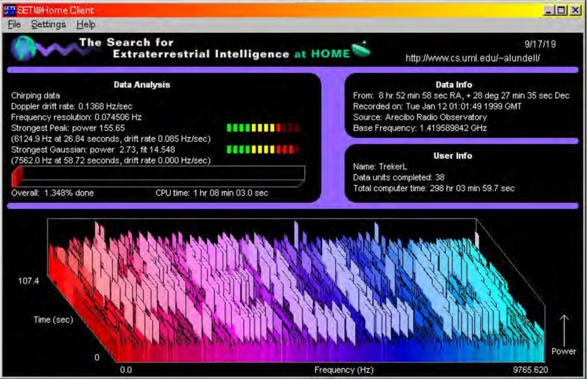Click the "Frequency (Hz)" axis label
The image size is (588, 379).
[x=344, y=370]
